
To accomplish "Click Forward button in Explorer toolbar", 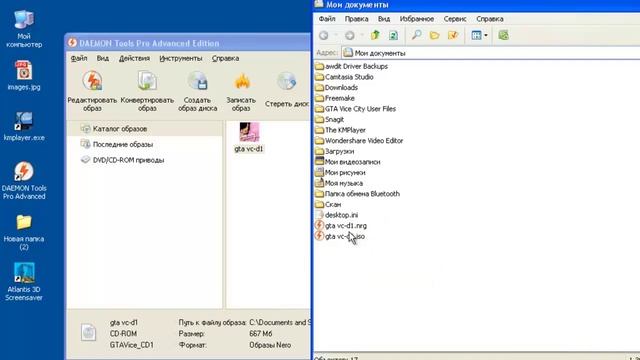I will click(x=349, y=36).
